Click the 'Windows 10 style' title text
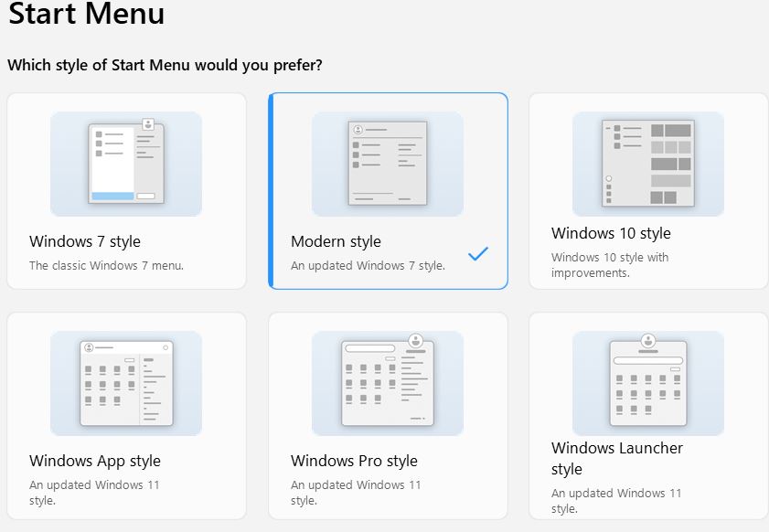This screenshot has height=532, width=769. pos(611,233)
